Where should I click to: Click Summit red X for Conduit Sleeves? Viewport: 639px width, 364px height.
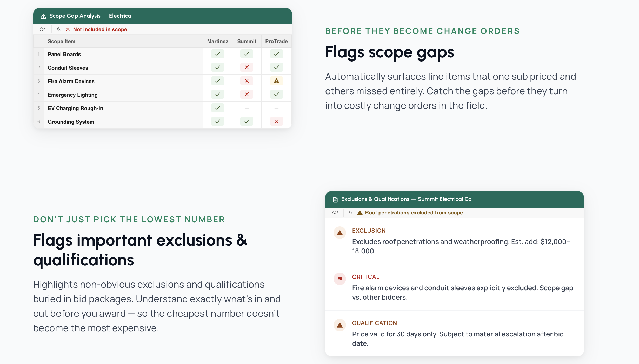pyautogui.click(x=247, y=68)
